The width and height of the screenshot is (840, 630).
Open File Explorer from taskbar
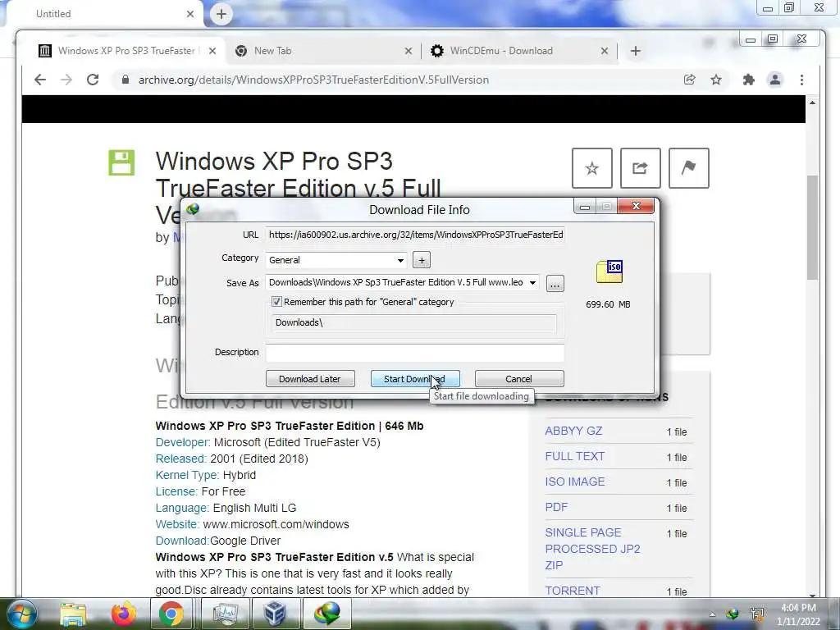(x=73, y=614)
